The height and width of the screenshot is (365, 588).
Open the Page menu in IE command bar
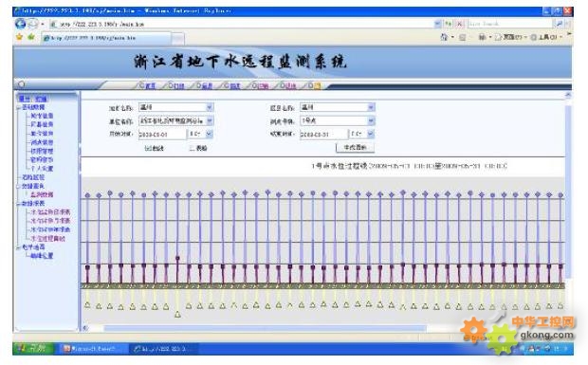pyautogui.click(x=510, y=37)
